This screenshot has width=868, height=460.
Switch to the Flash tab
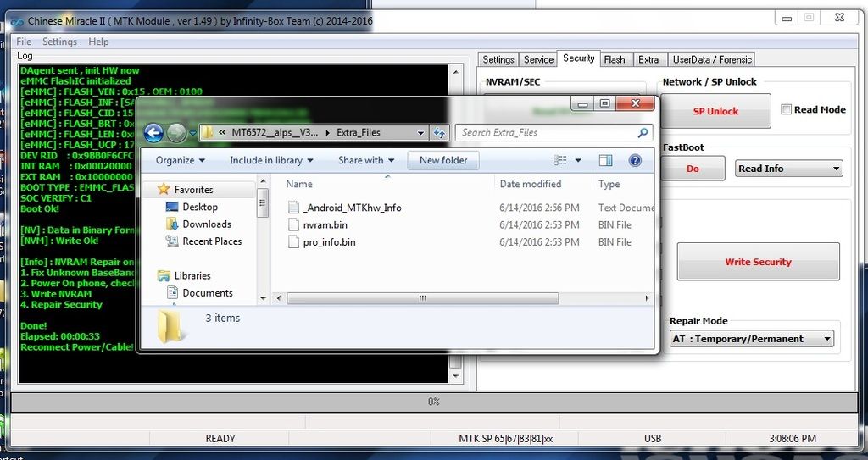pos(615,59)
